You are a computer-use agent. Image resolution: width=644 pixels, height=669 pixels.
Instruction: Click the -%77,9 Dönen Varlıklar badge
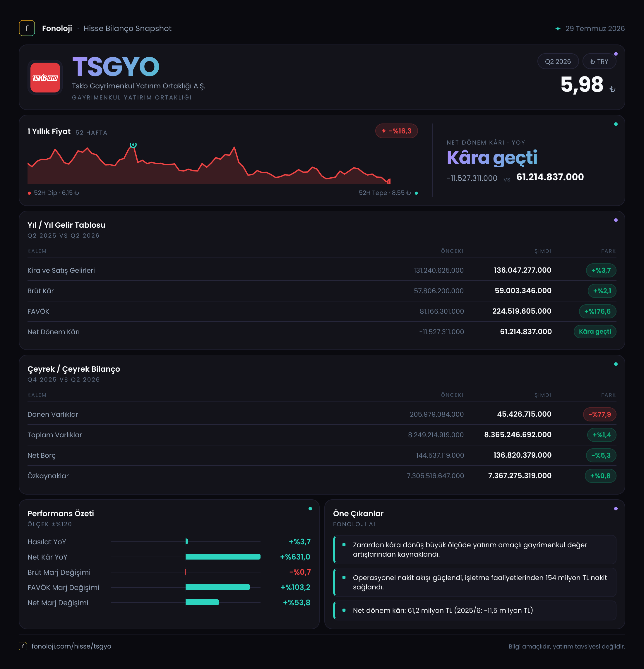click(x=600, y=414)
